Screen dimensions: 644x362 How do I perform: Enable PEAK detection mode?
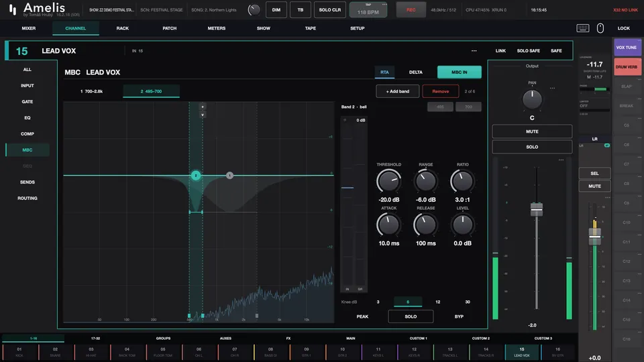pyautogui.click(x=362, y=316)
